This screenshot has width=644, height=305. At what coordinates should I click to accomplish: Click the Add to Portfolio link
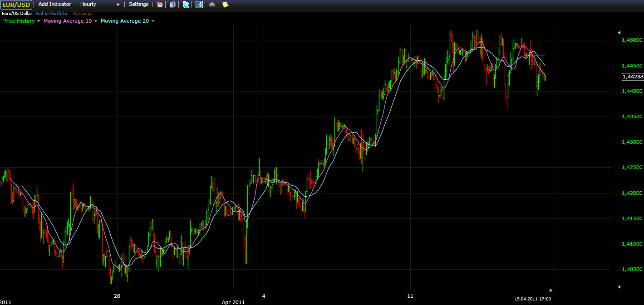click(51, 14)
